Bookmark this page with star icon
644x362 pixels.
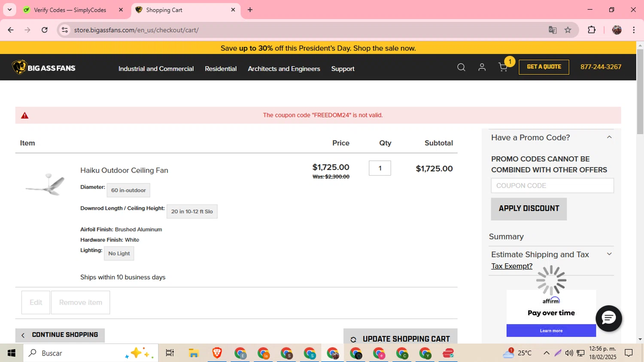coord(568,30)
